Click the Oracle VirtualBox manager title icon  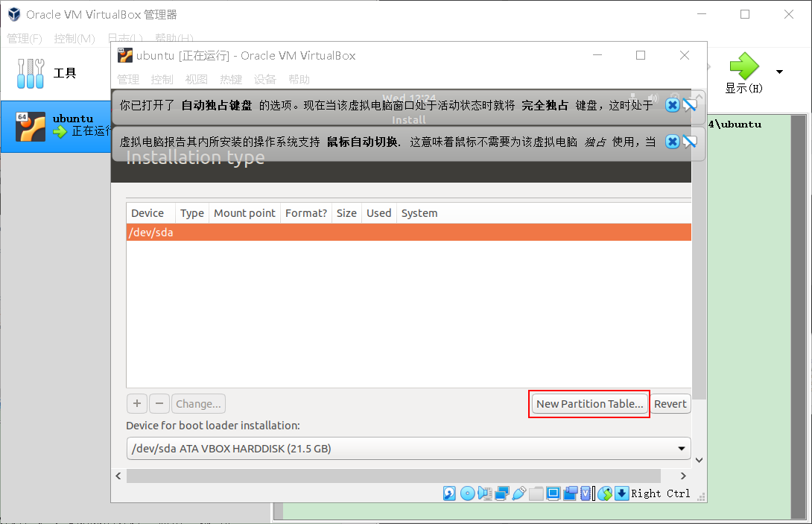(x=14, y=14)
